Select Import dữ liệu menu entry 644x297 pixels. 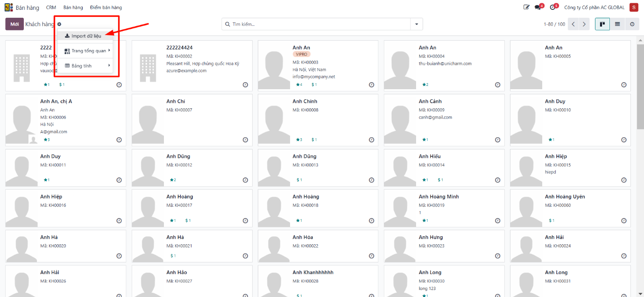(85, 35)
